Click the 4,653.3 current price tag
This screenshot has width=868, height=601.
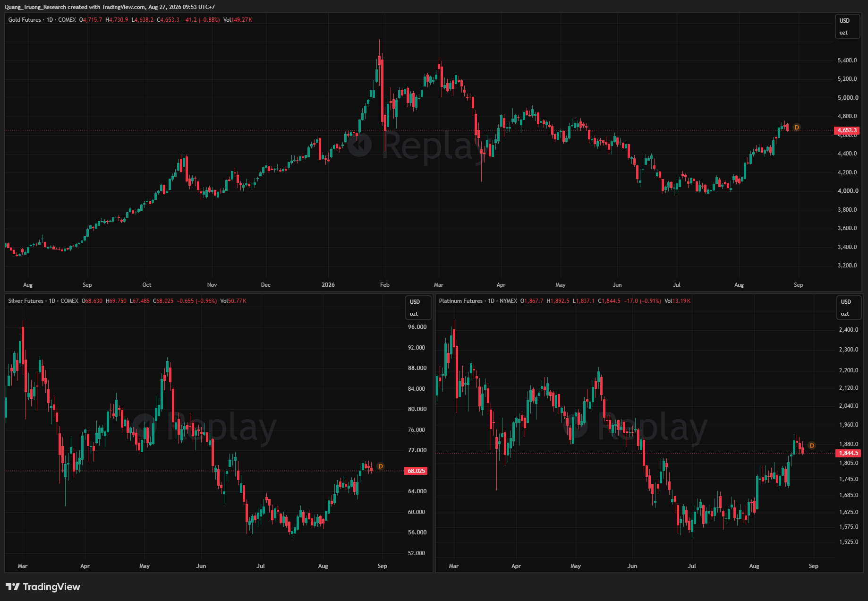pyautogui.click(x=847, y=130)
